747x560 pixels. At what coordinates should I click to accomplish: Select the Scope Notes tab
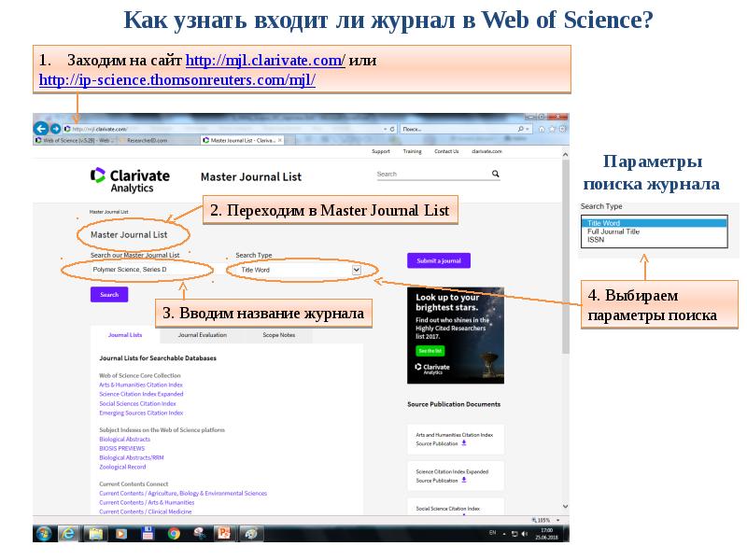pos(280,336)
